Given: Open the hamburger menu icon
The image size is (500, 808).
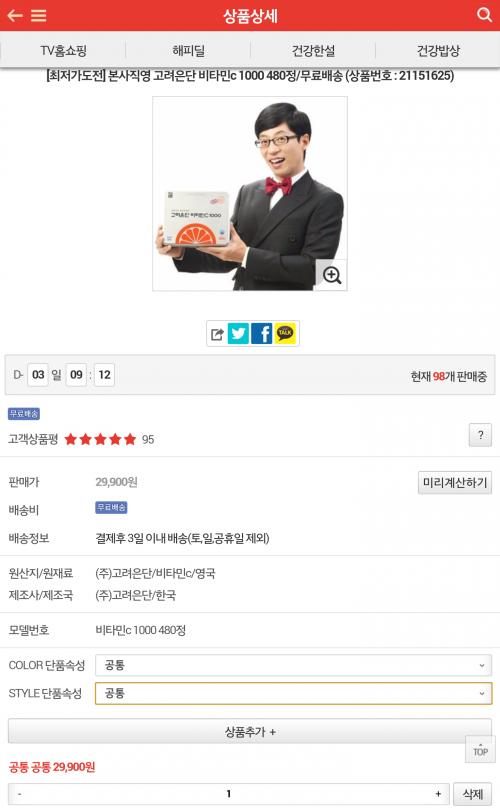Looking at the screenshot, I should 39,15.
